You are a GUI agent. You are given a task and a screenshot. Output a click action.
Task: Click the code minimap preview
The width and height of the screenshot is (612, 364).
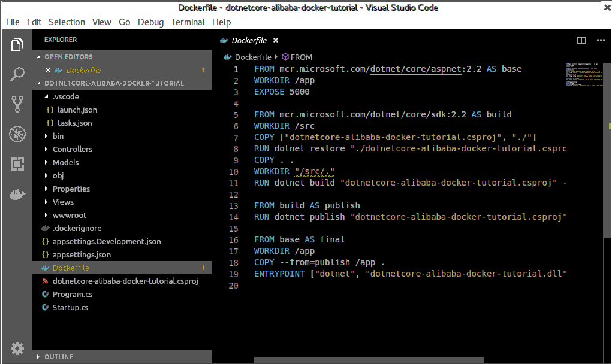[x=584, y=75]
